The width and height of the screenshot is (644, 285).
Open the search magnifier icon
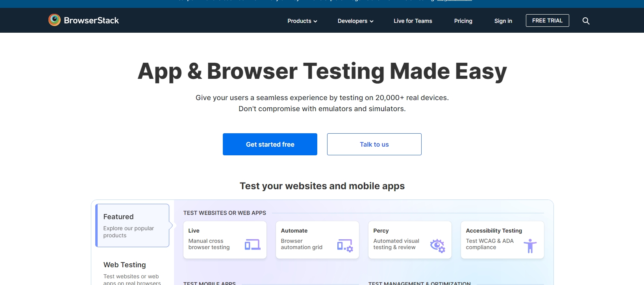(586, 21)
